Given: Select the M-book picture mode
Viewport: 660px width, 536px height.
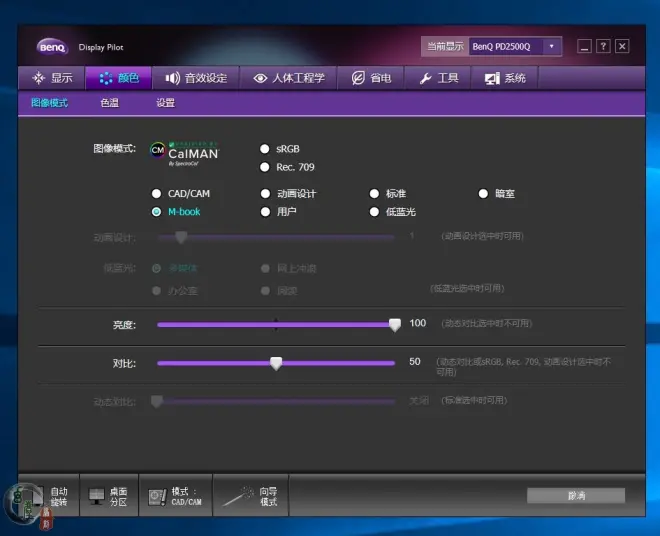Looking at the screenshot, I should [x=156, y=212].
